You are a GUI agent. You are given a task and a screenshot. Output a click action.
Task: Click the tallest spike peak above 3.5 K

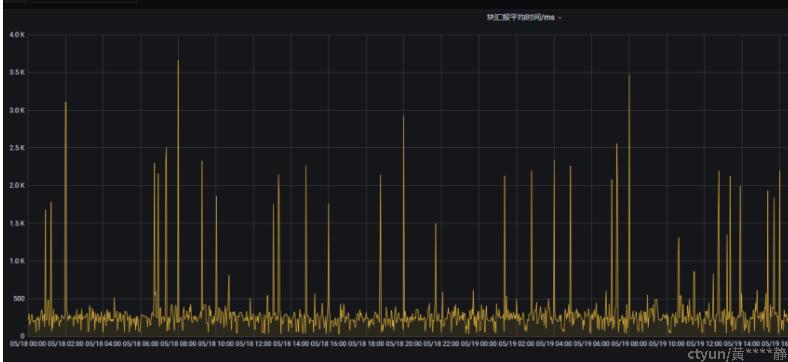178,61
